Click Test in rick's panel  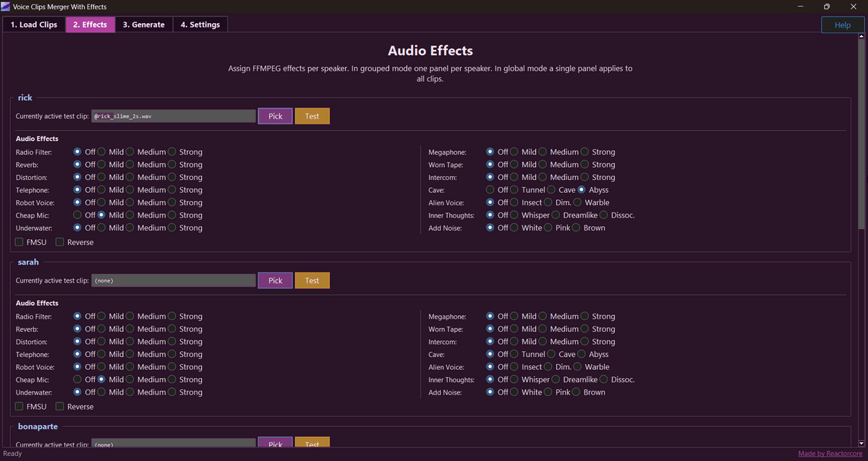tap(312, 116)
